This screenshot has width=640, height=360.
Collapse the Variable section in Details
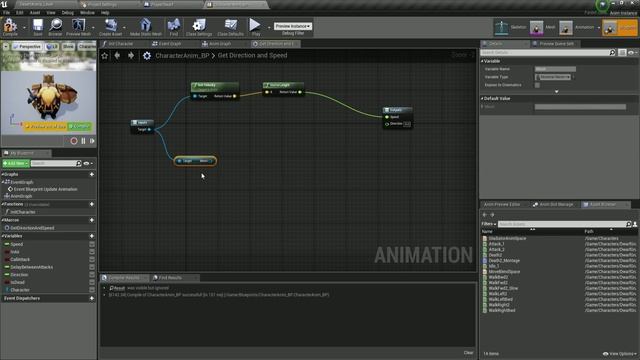tap(482, 61)
